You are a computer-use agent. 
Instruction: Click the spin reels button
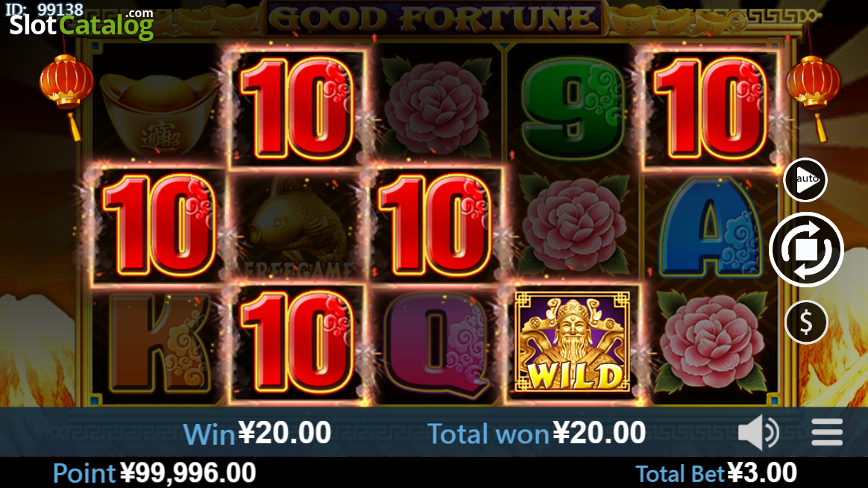806,249
